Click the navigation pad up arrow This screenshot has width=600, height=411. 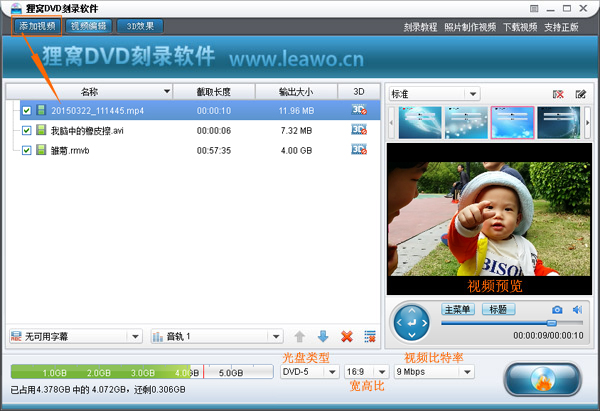[412, 311]
